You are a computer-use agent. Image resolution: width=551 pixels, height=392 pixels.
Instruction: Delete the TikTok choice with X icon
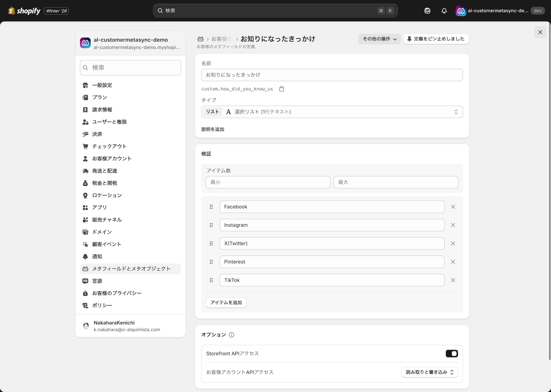coord(453,280)
